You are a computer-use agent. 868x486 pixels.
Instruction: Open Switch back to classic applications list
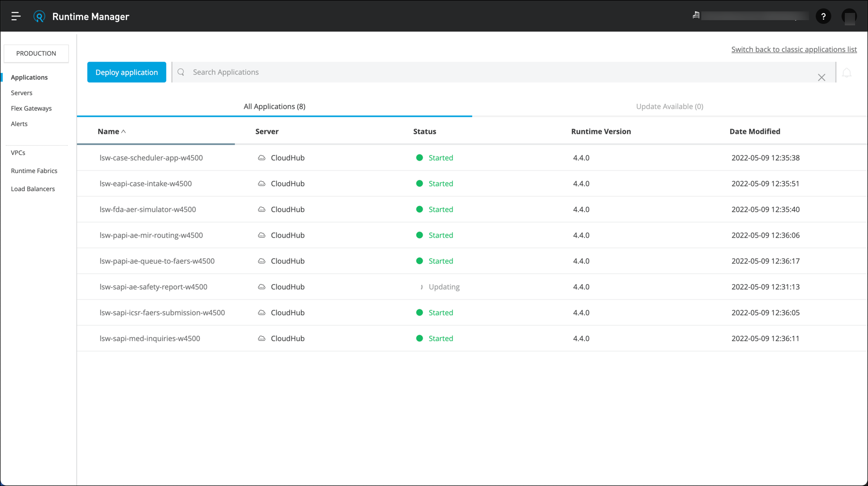(794, 49)
